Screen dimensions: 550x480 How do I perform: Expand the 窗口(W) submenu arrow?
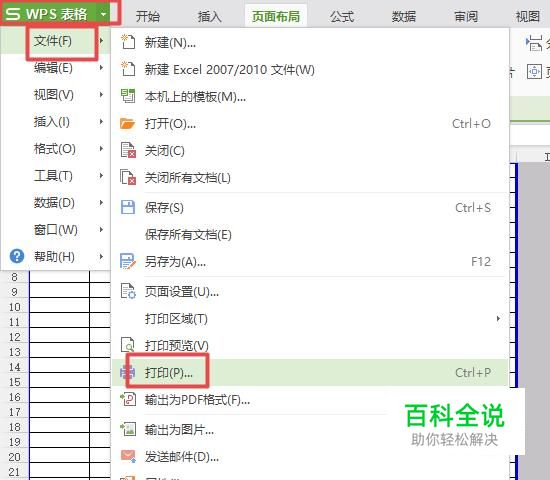click(101, 229)
